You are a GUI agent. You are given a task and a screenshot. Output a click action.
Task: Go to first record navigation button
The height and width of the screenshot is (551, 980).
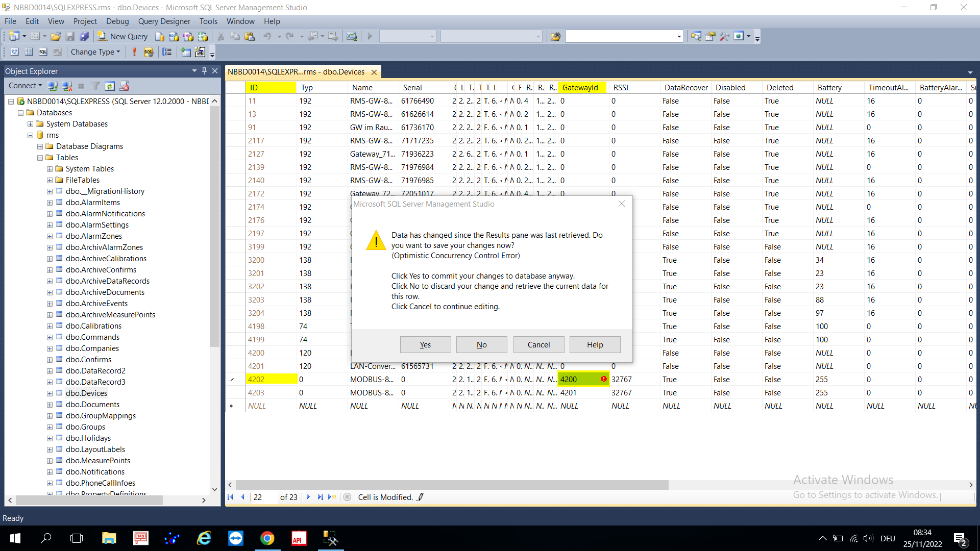231,497
